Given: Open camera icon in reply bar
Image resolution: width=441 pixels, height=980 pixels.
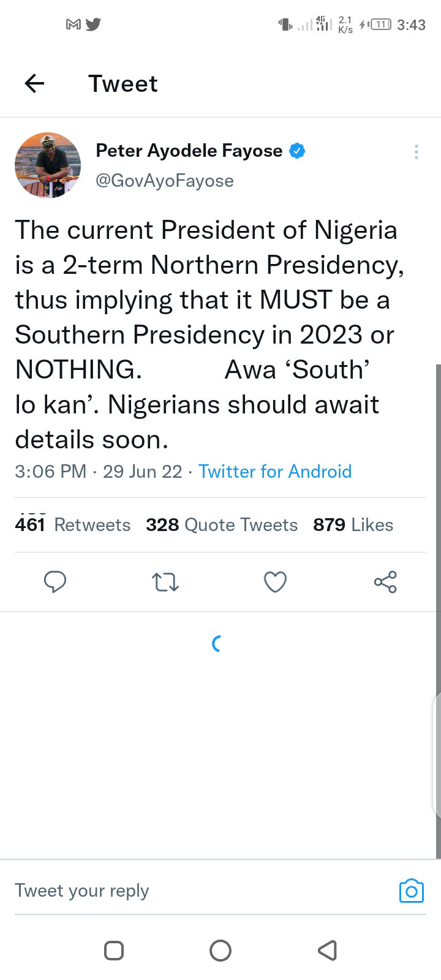Looking at the screenshot, I should coord(412,891).
